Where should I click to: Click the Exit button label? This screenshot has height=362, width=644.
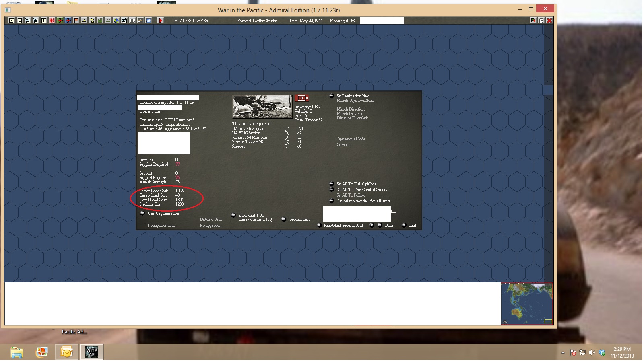[x=413, y=225]
